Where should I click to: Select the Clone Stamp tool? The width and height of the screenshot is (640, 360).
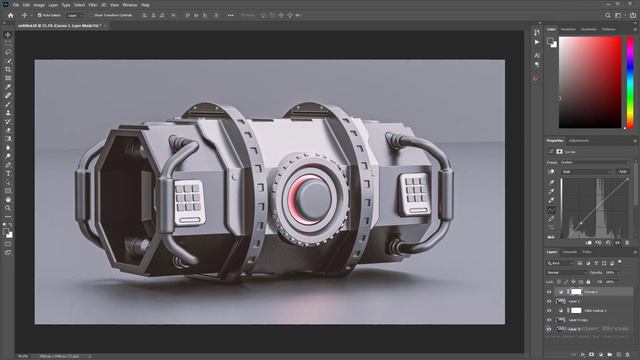(8, 113)
